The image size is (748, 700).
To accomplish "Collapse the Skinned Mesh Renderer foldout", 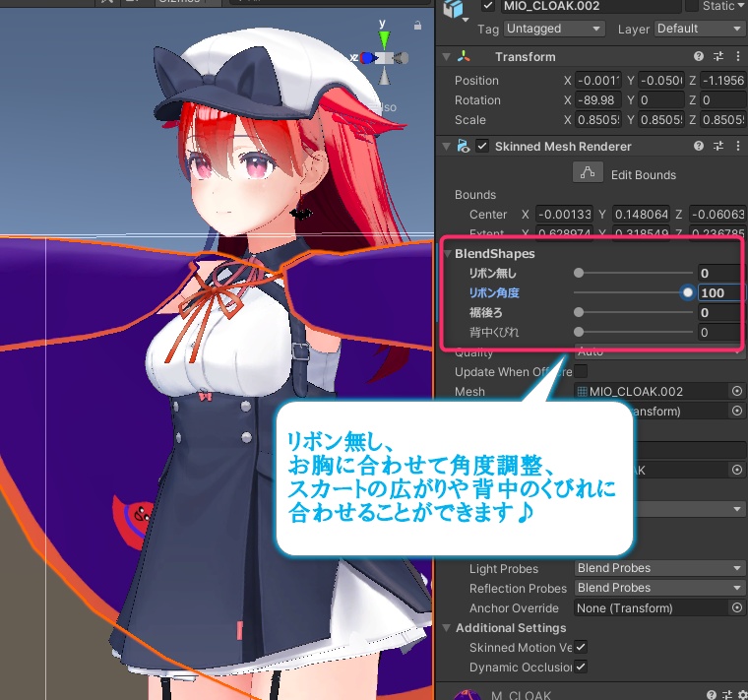I will click(x=446, y=146).
